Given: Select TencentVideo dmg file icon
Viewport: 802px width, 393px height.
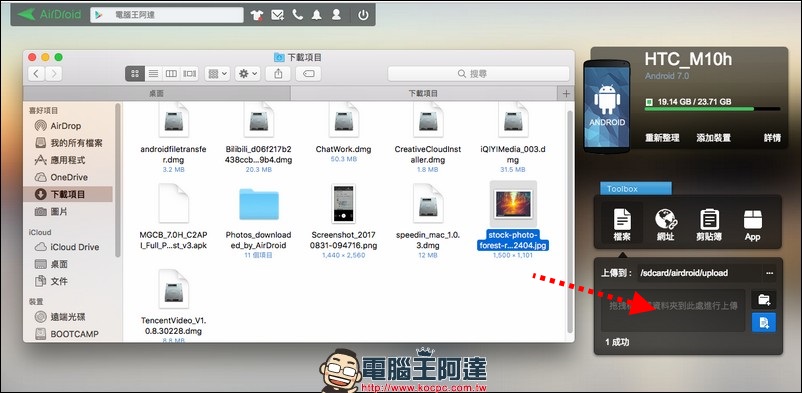Looking at the screenshot, I should [173, 289].
